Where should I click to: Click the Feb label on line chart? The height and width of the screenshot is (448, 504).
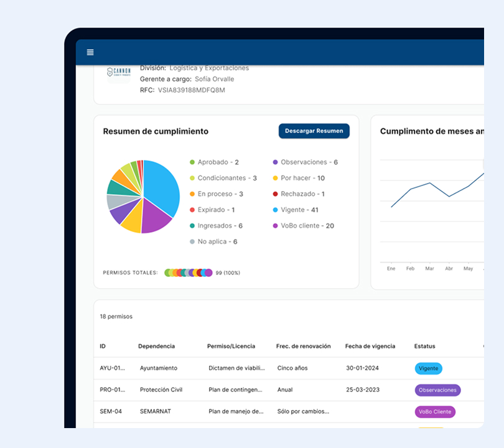(x=410, y=268)
